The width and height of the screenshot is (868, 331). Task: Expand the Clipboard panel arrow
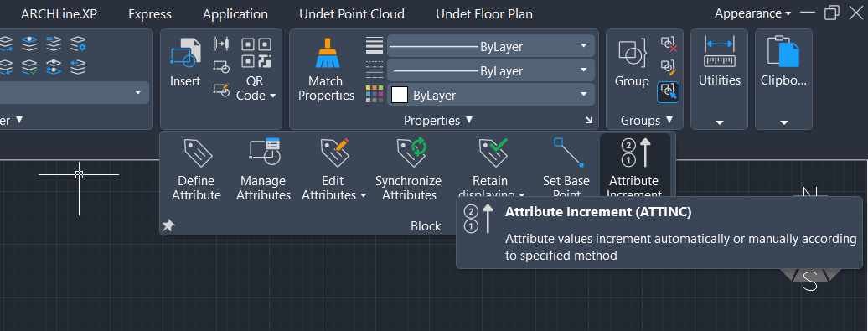click(x=783, y=122)
